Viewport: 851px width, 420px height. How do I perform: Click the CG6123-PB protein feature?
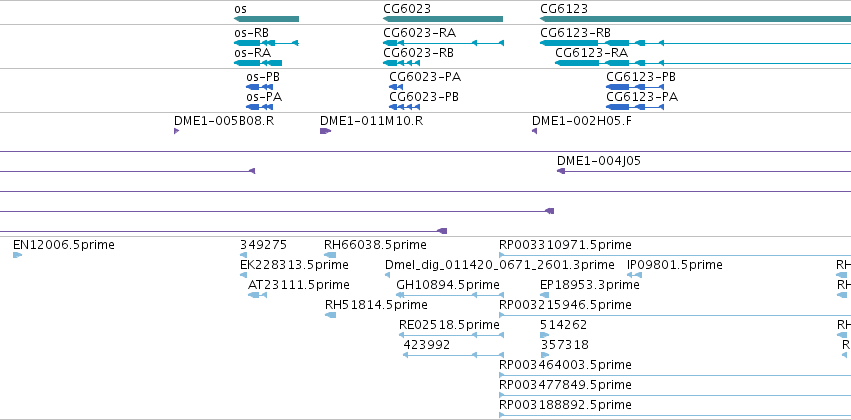(x=635, y=87)
